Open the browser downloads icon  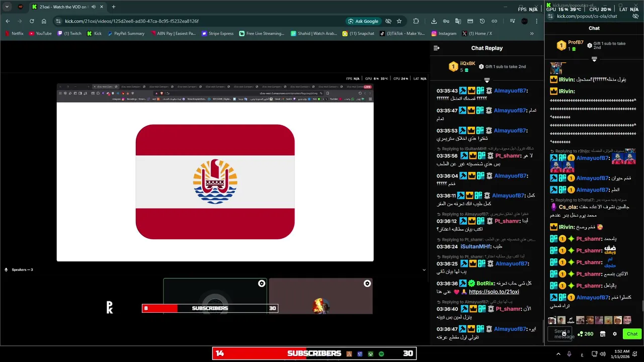(434, 21)
